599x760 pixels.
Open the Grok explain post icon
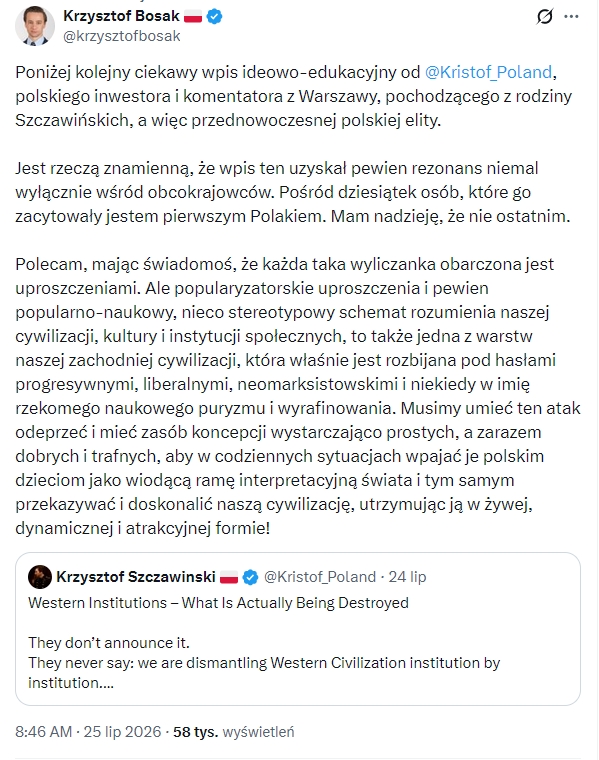coord(545,16)
